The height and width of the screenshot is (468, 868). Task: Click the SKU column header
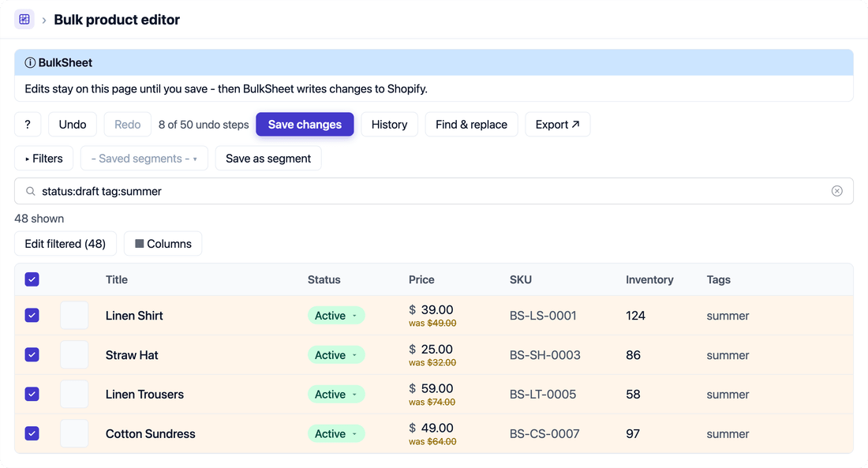tap(520, 279)
